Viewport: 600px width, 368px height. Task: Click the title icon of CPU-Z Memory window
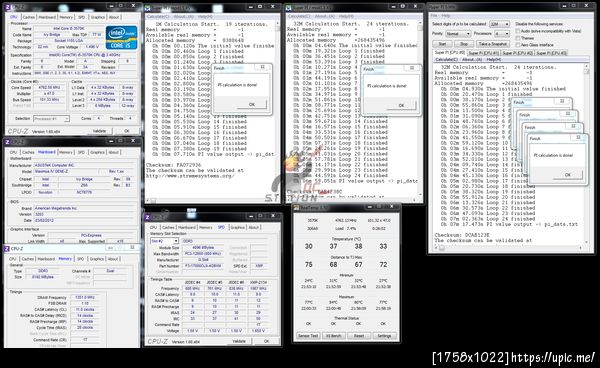click(x=7, y=249)
